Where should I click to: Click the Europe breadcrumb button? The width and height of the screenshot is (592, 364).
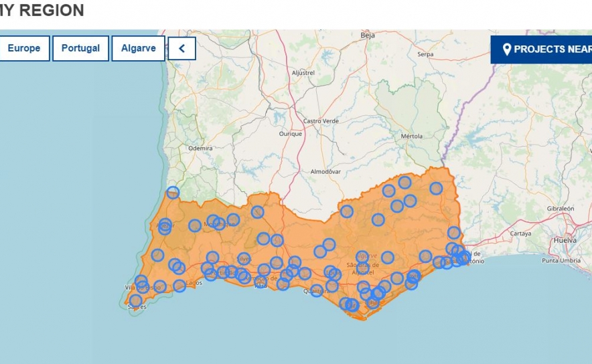click(x=24, y=48)
